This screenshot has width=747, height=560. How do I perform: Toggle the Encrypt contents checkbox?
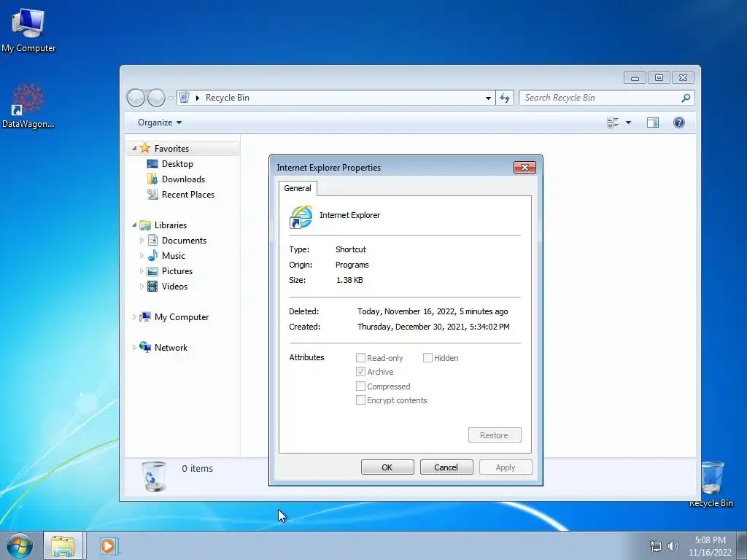coord(360,400)
